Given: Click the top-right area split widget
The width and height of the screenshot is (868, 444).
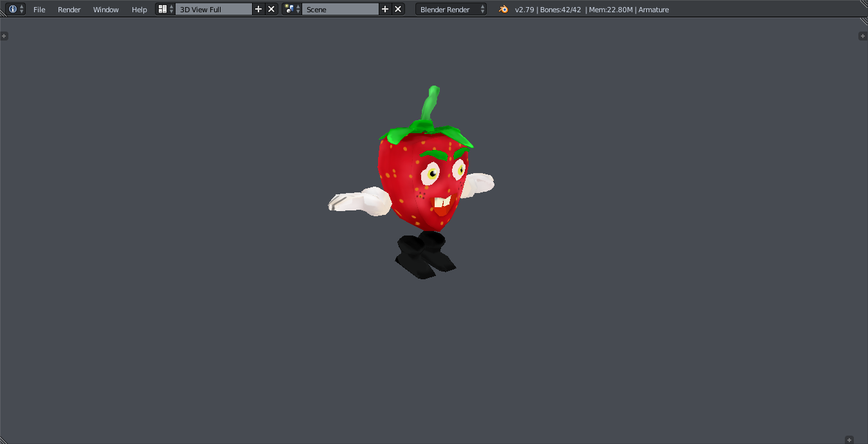Looking at the screenshot, I should tap(863, 35).
